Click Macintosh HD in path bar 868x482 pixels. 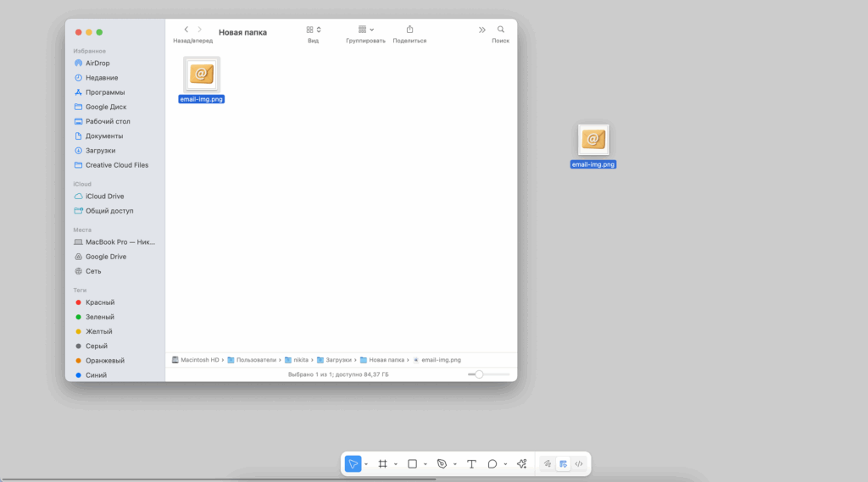point(196,360)
